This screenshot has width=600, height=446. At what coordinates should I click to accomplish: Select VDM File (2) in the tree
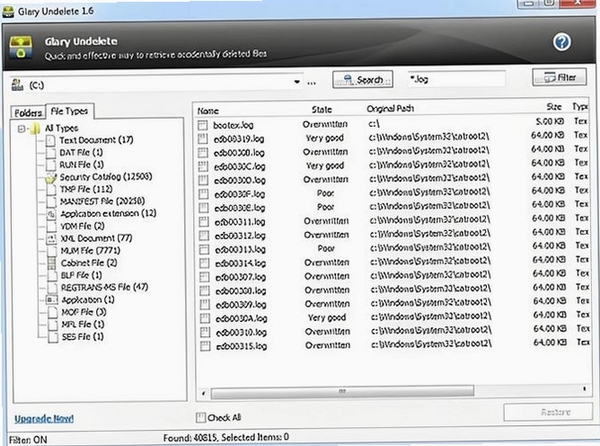pos(82,226)
